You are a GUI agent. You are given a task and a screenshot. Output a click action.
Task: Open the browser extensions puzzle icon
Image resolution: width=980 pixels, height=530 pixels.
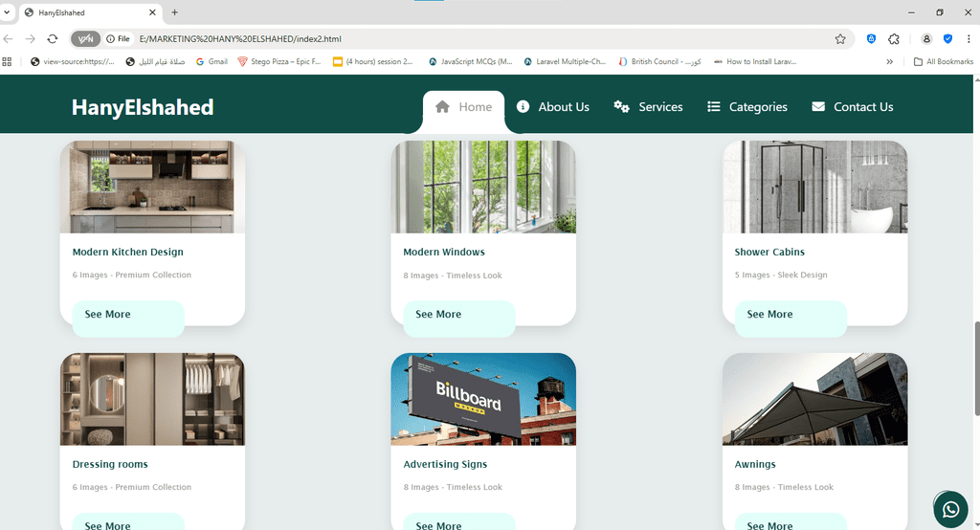[x=894, y=39]
